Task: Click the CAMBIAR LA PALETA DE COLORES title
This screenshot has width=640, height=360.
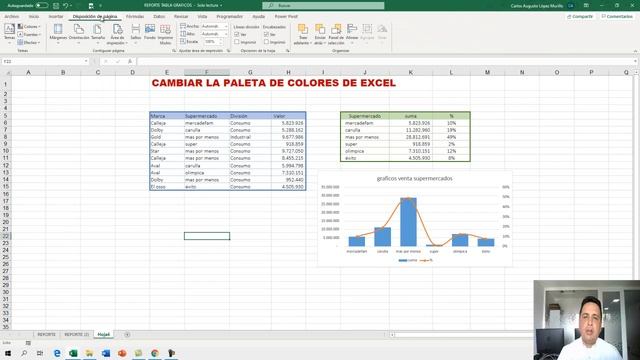Action: 274,83
